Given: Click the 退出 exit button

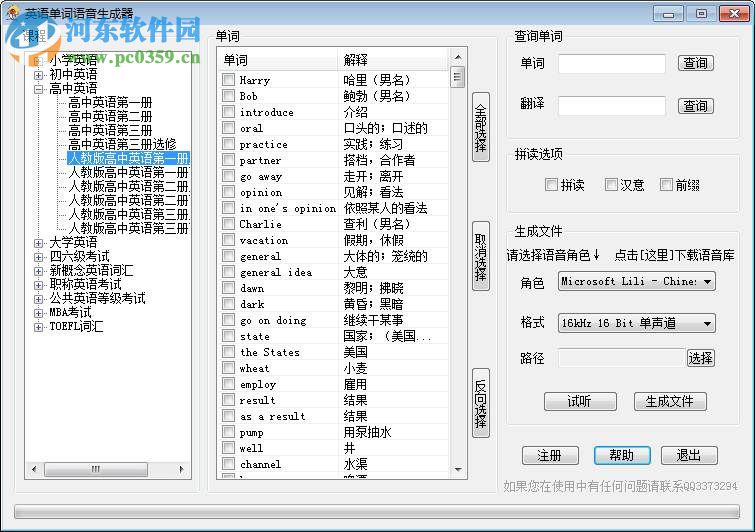Looking at the screenshot, I should pyautogui.click(x=689, y=455).
